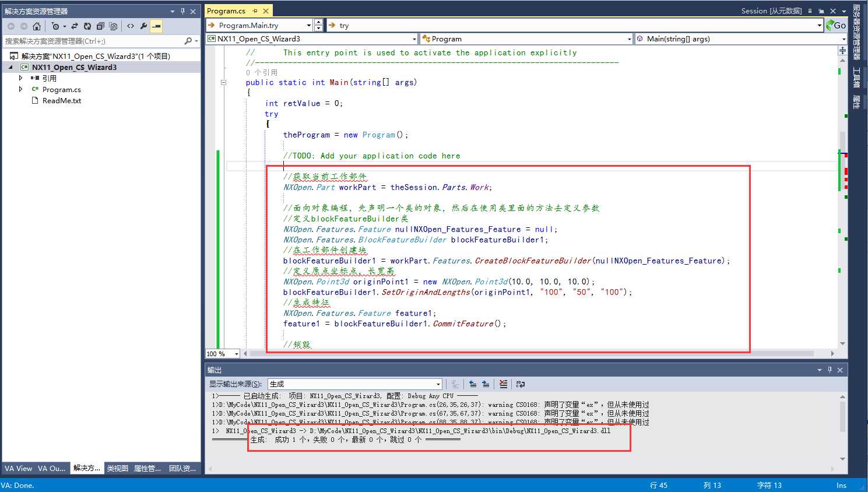Open Properties wrench icon
This screenshot has height=492, width=868.
[143, 26]
